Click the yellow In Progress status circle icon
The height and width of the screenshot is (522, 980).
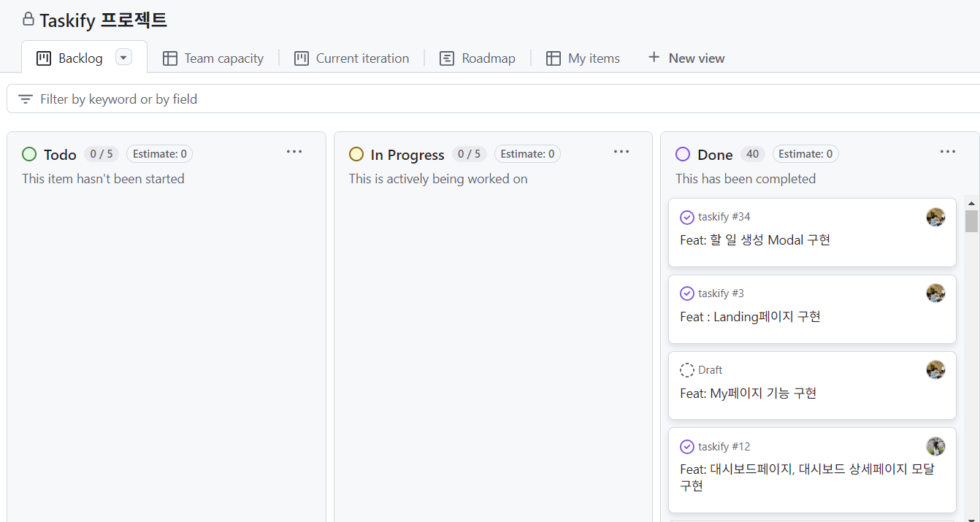tap(356, 154)
